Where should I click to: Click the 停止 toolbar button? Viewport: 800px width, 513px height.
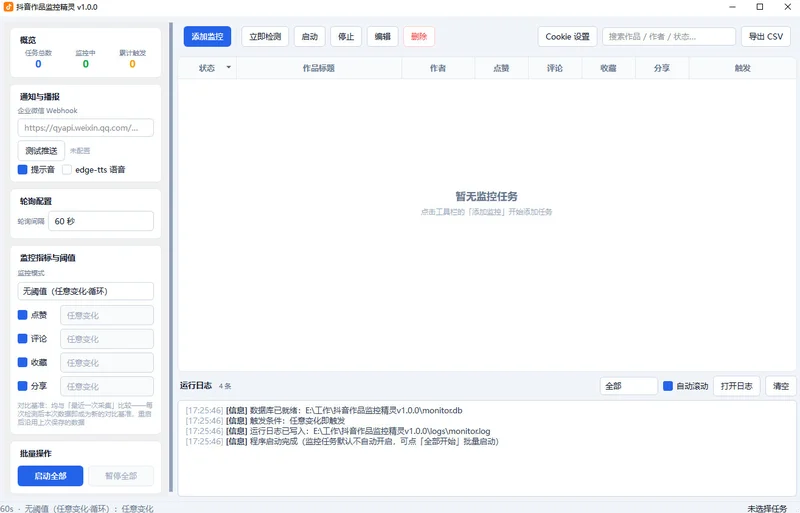pyautogui.click(x=346, y=37)
